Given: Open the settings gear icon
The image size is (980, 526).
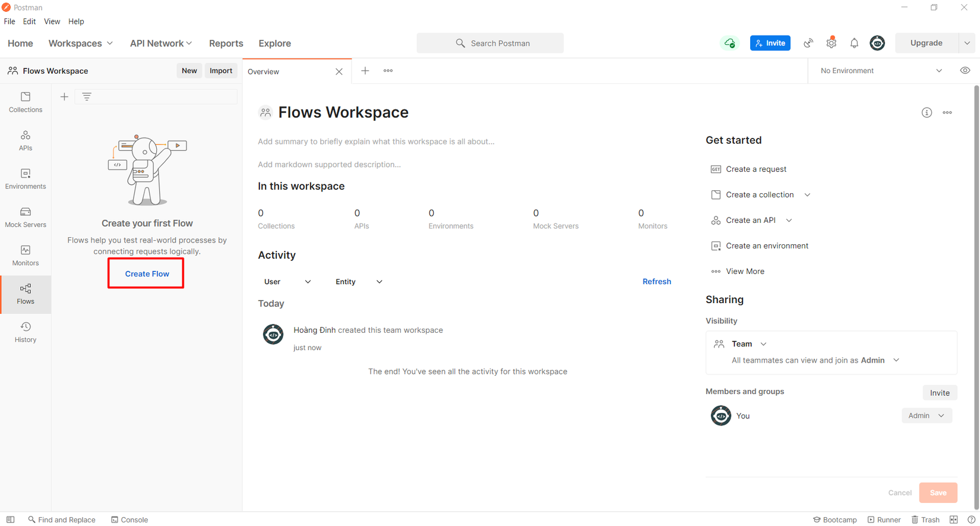Looking at the screenshot, I should tap(831, 43).
